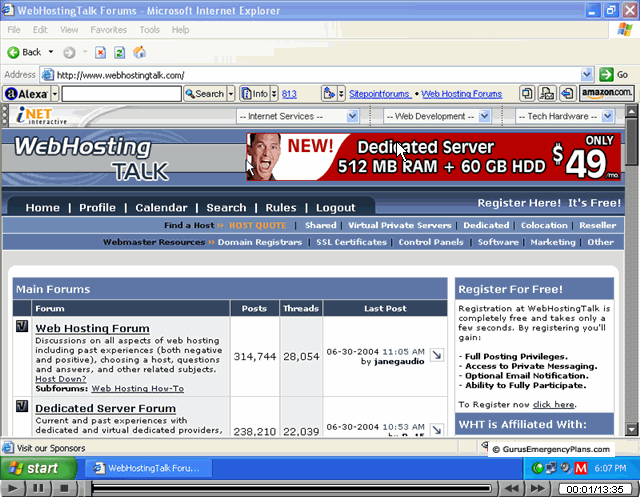
Task: Open the Favorites menu
Action: [x=109, y=30]
